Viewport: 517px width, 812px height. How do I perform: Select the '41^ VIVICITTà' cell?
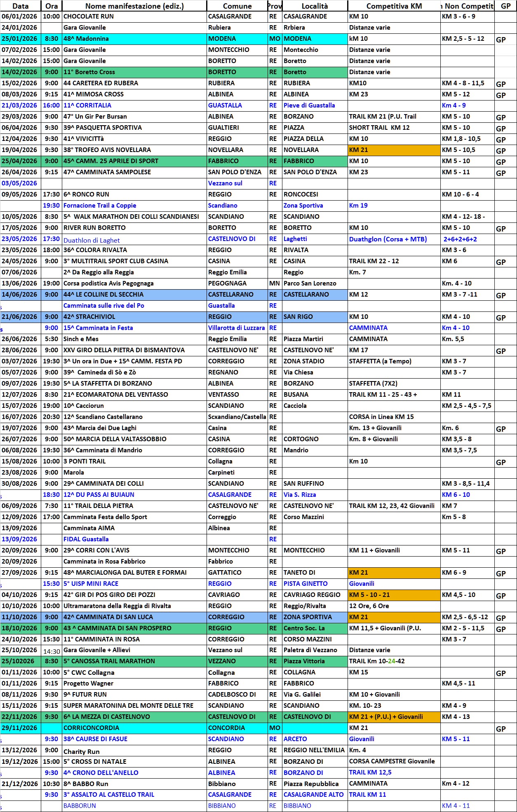click(x=134, y=139)
